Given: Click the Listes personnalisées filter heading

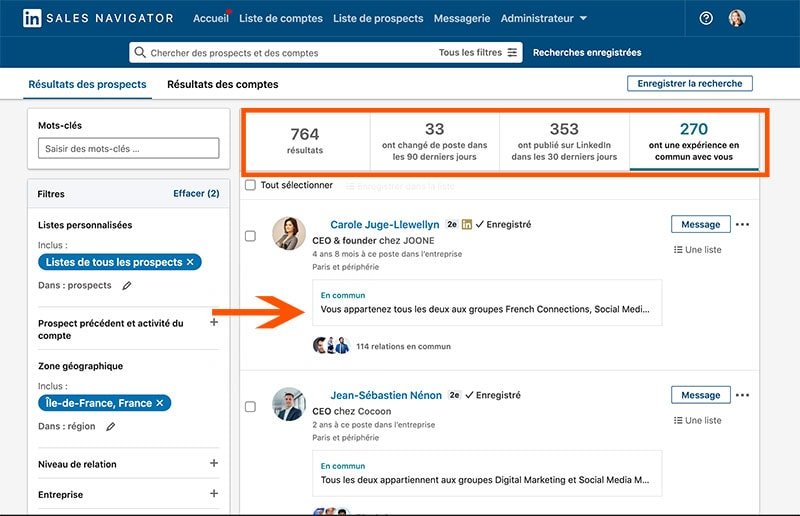Looking at the screenshot, I should (x=85, y=225).
